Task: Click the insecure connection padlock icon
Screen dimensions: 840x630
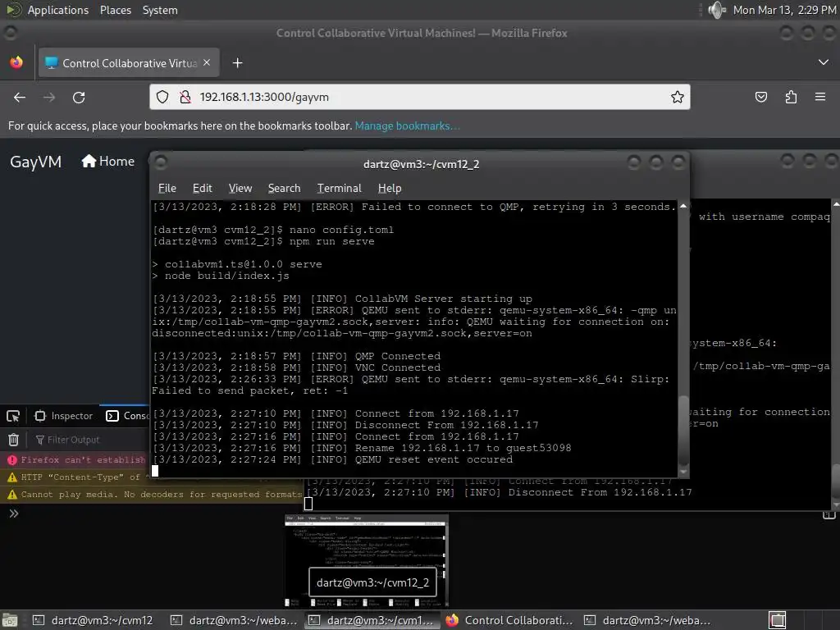Action: tap(185, 97)
